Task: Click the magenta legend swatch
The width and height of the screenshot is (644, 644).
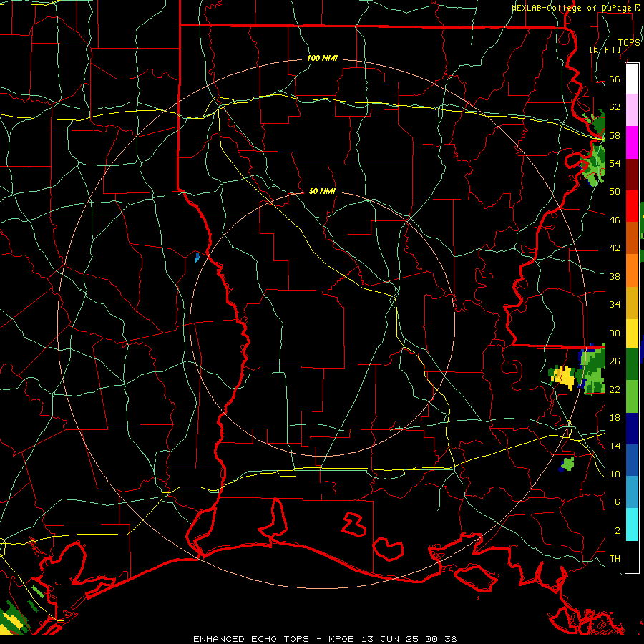Action: [632, 142]
